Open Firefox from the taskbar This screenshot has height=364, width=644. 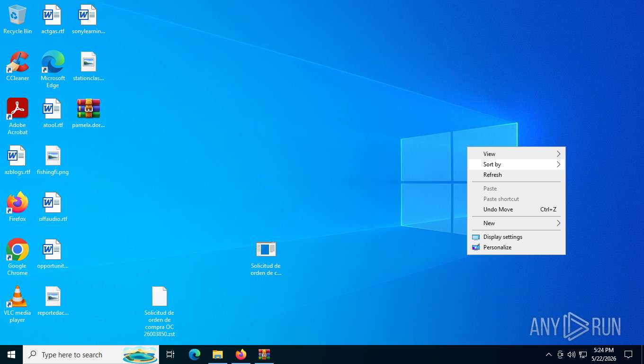[241, 355]
